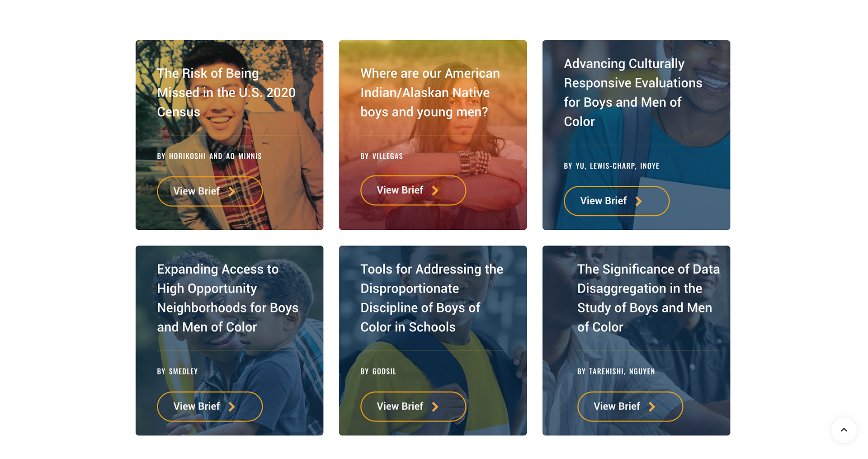Click chevron arrow in Villegas brief button

click(435, 190)
